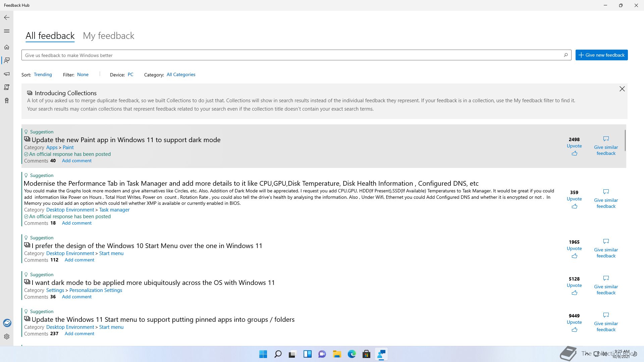Open the hamburger navigation menu

[x=7, y=31]
